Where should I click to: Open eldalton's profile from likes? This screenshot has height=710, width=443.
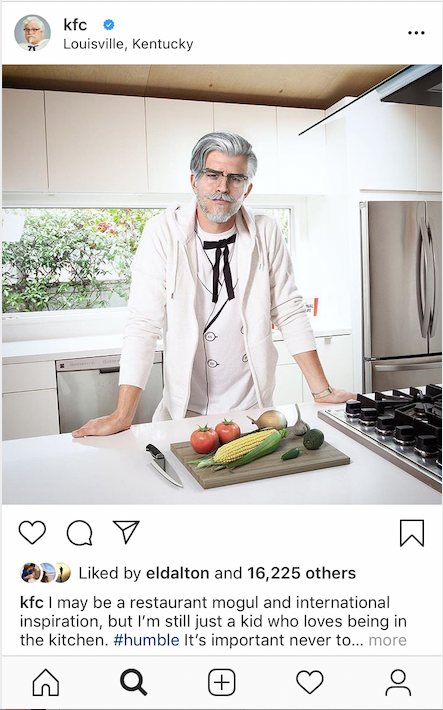[178, 573]
